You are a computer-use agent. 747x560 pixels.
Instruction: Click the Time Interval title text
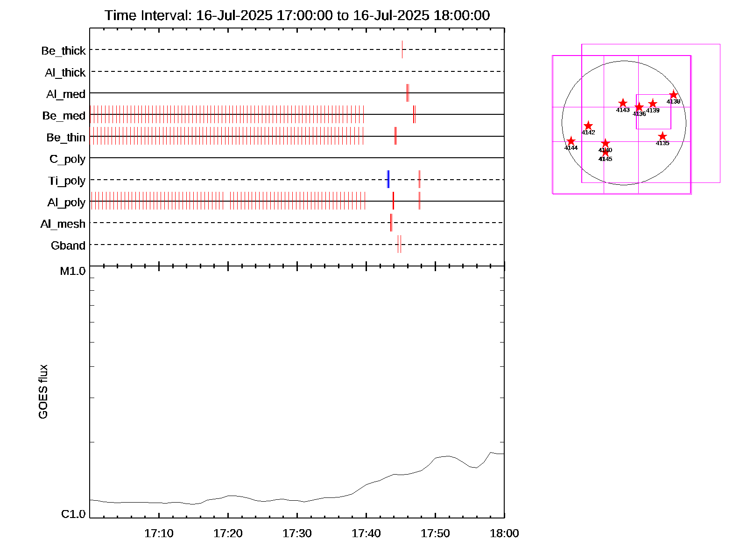297,15
